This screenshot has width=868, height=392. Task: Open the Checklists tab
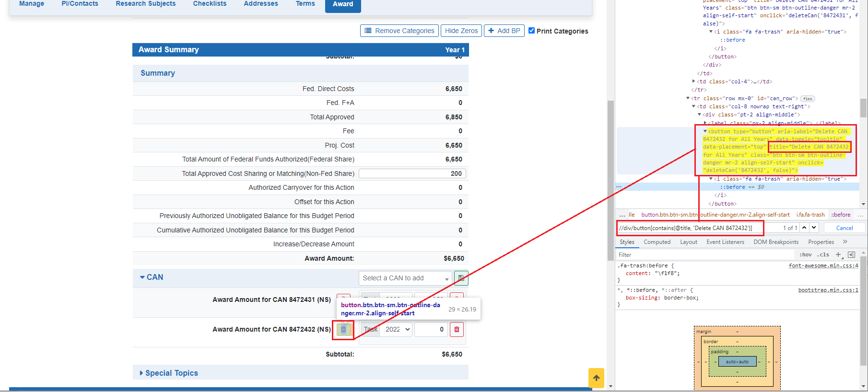[x=210, y=4]
